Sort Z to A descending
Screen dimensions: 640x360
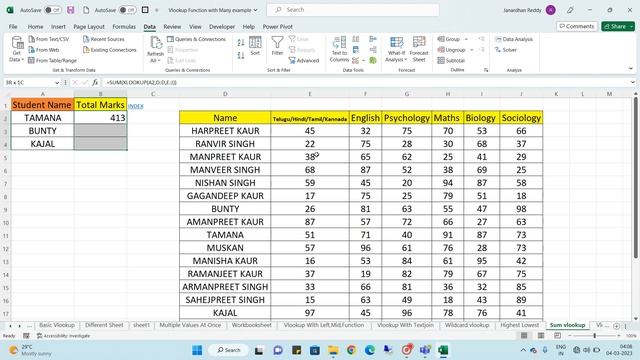241,55
